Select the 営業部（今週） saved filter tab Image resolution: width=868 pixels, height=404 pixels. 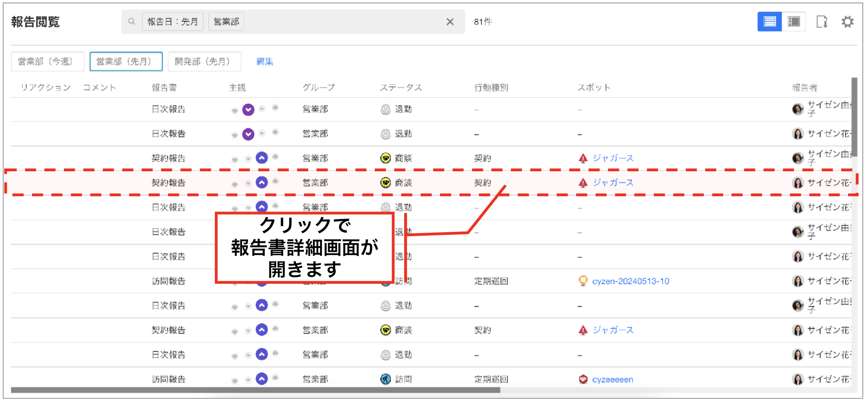coord(48,61)
